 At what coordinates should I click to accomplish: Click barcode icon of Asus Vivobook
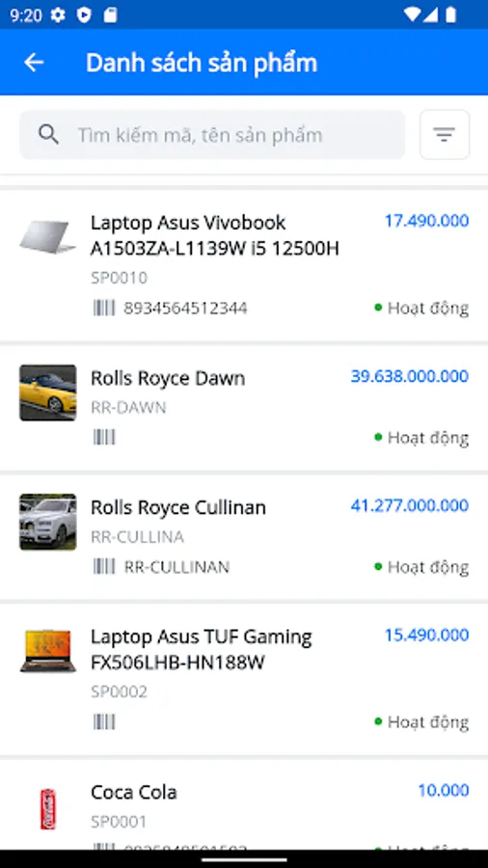pos(104,308)
